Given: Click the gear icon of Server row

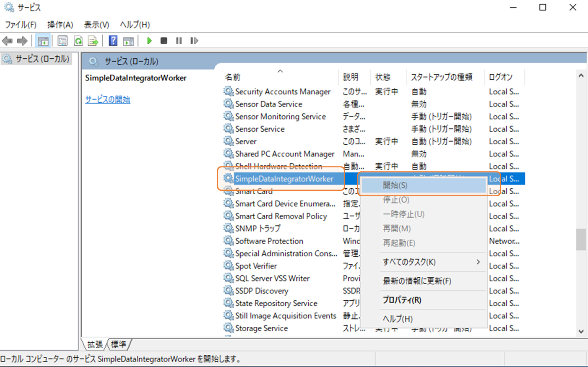Looking at the screenshot, I should (228, 141).
